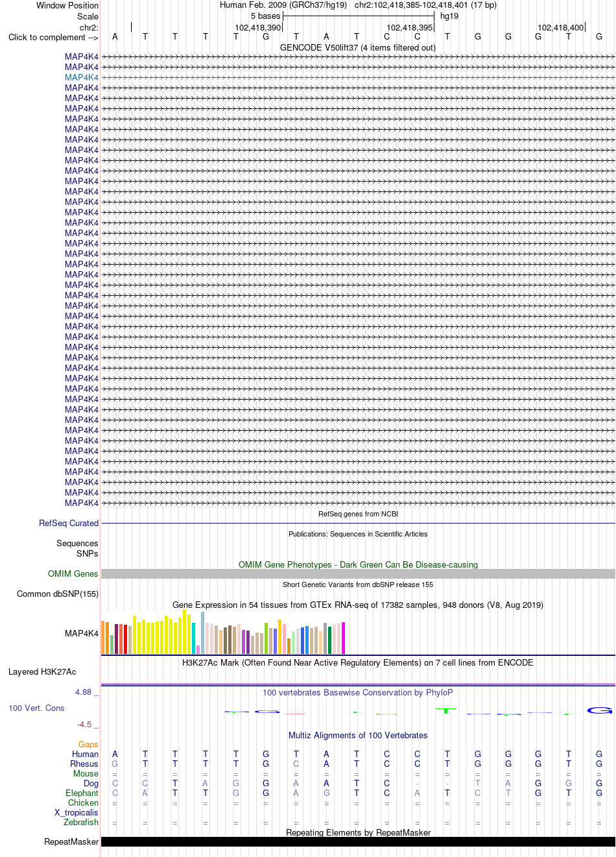Click the 'Layered H3K27Ac' track label

(42, 672)
